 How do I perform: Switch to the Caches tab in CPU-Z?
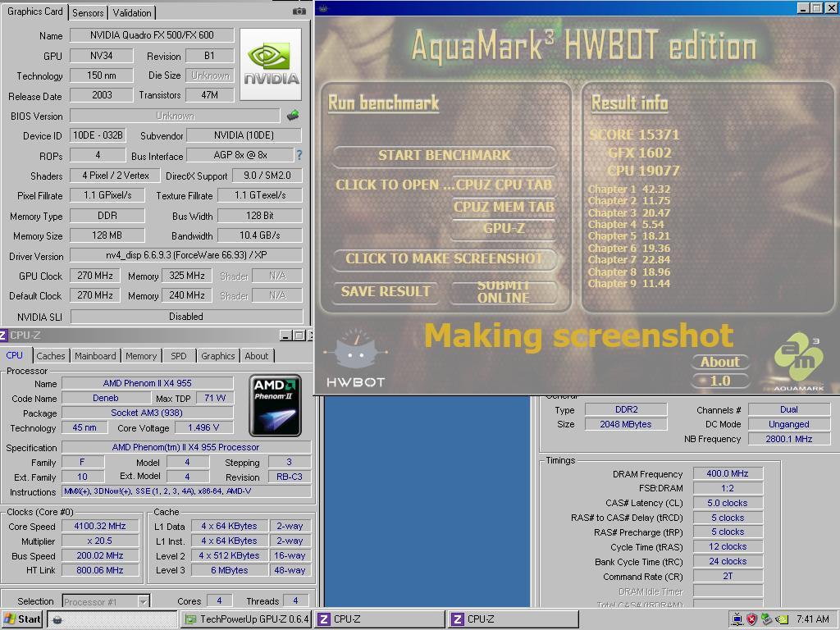coord(51,356)
